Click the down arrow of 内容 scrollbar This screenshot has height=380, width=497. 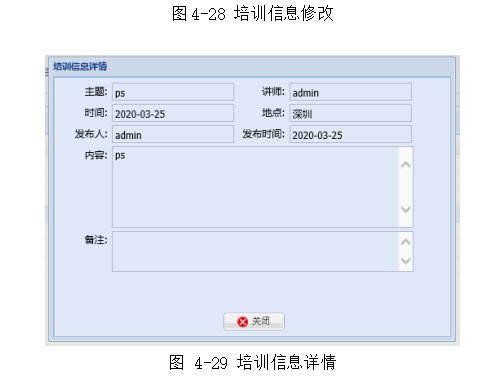pos(406,209)
